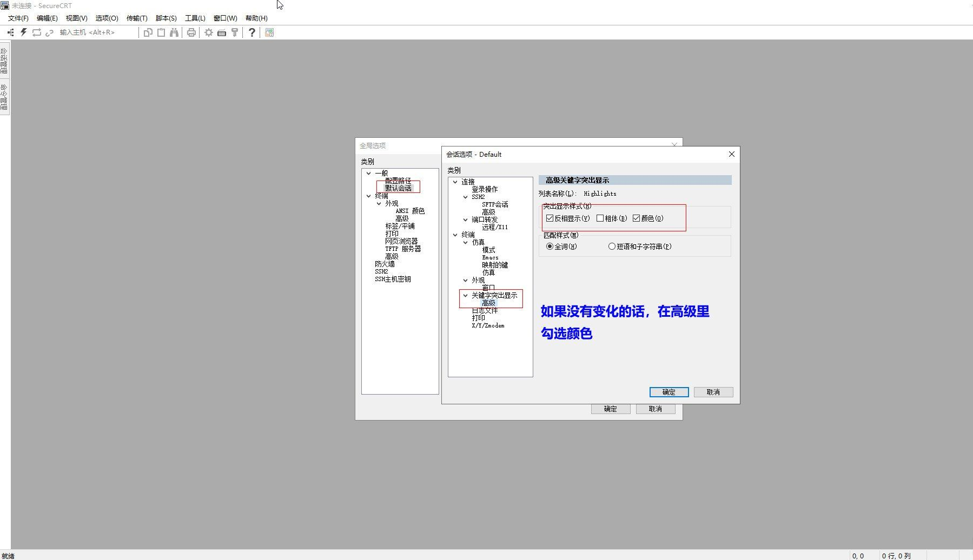Click the host entry field 输入主机

(x=97, y=32)
